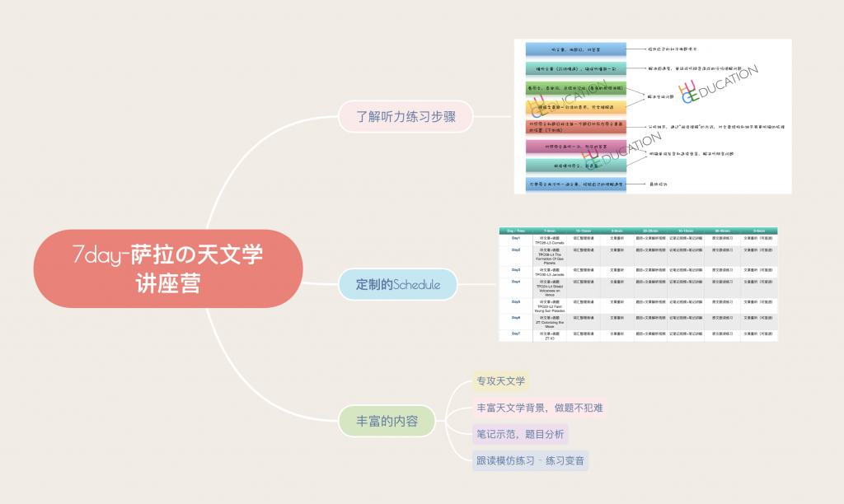Select the 了解听力练习步骤 branch node

(x=406, y=116)
